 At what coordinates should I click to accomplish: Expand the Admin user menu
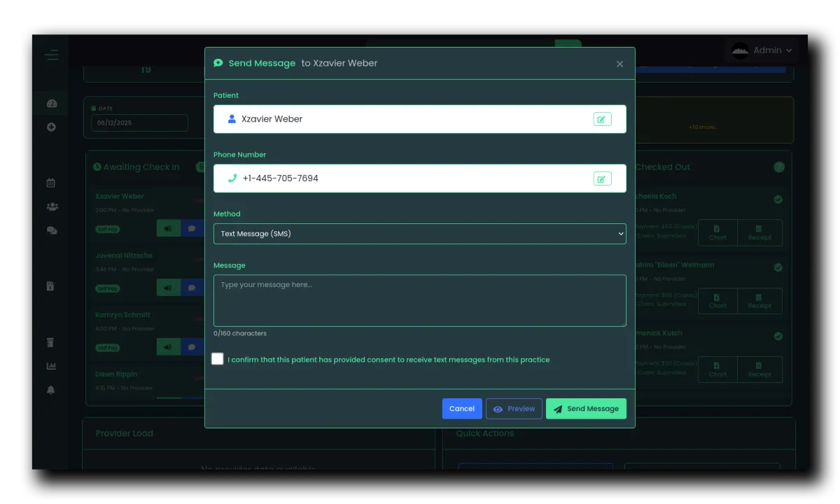point(763,50)
